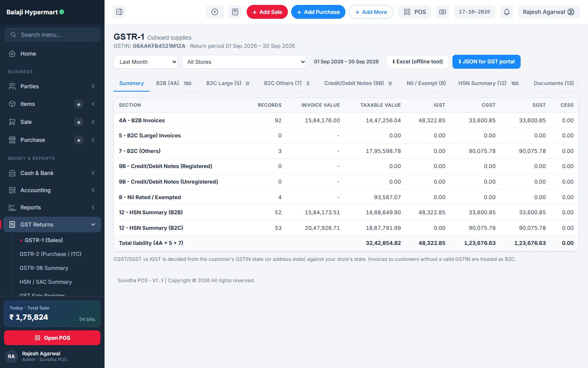
Task: Open the HSN Summary (12) tab
Action: click(489, 83)
